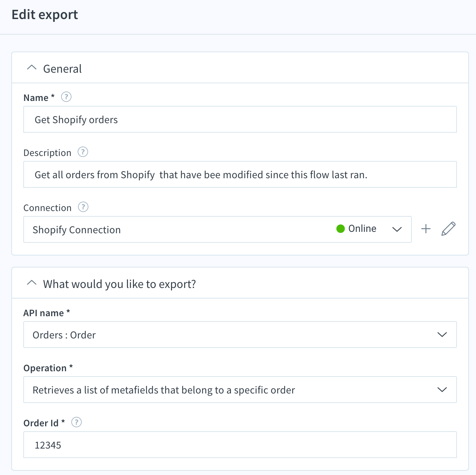This screenshot has width=476, height=475.
Task: Open help for the Order Id field
Action: (77, 422)
